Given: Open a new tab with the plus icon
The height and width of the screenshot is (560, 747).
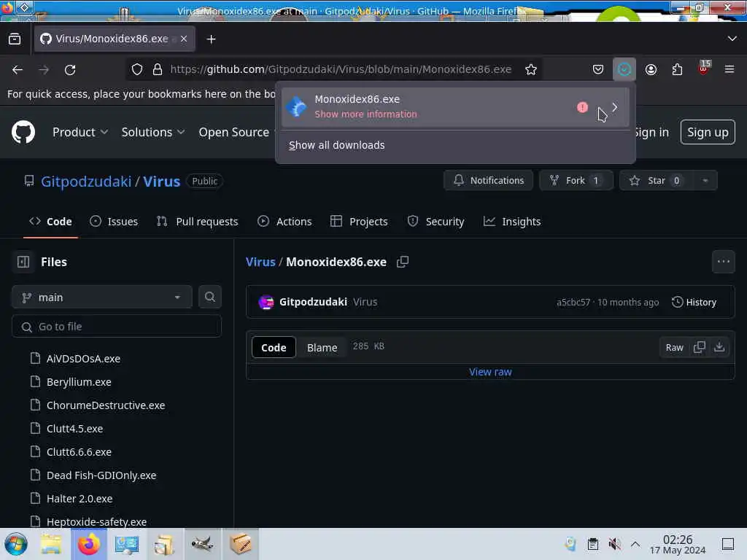Looking at the screenshot, I should click(x=211, y=39).
